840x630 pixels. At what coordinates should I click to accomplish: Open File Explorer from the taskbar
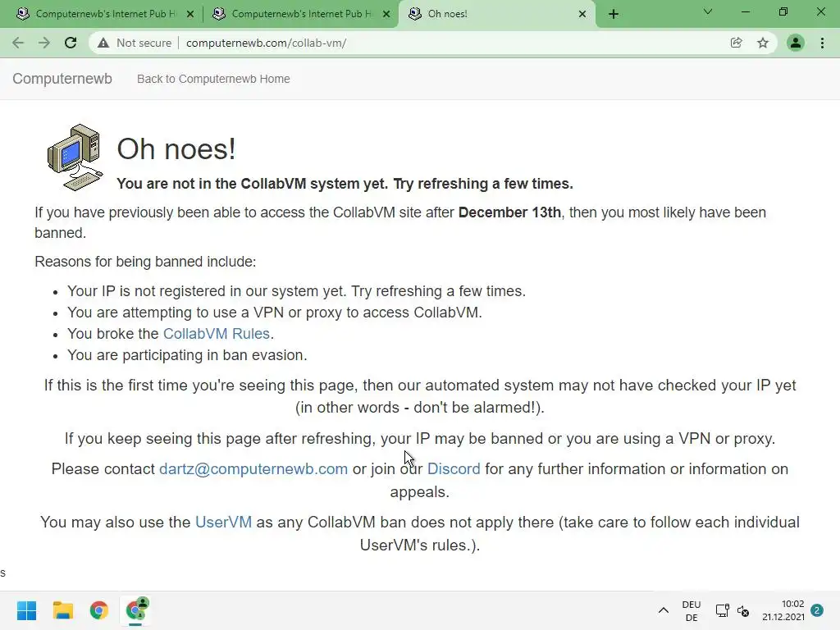[x=62, y=610]
